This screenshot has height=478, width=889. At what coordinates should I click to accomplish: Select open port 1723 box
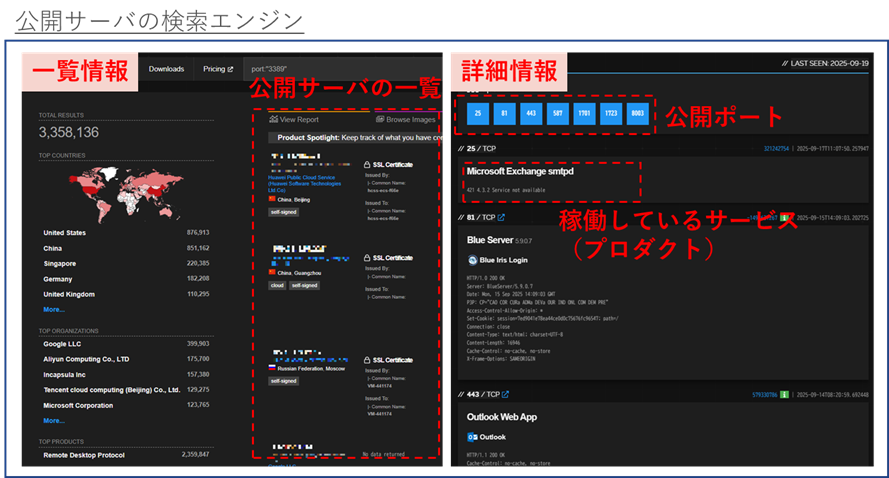611,113
